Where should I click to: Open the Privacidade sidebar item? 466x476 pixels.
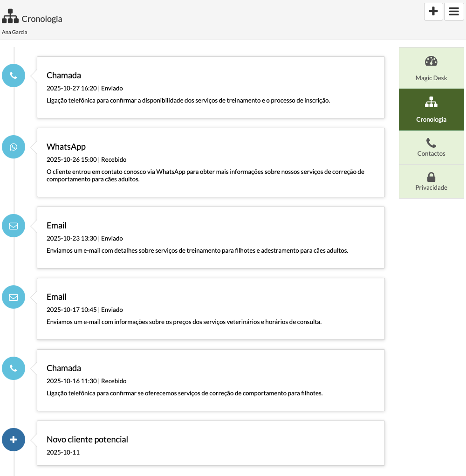[x=431, y=181]
